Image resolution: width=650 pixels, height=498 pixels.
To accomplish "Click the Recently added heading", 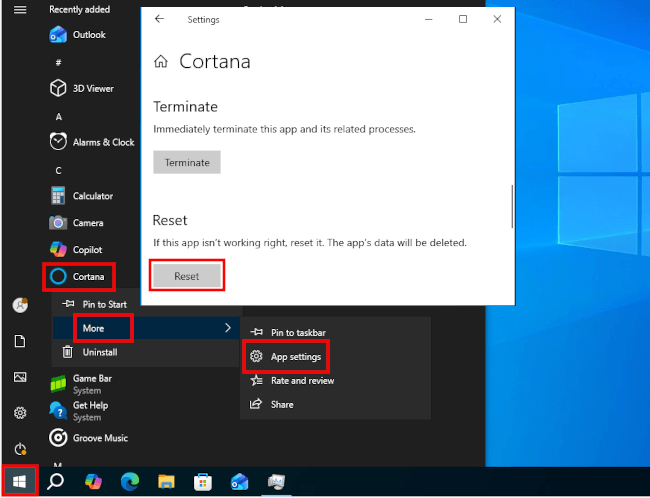I will [x=80, y=10].
